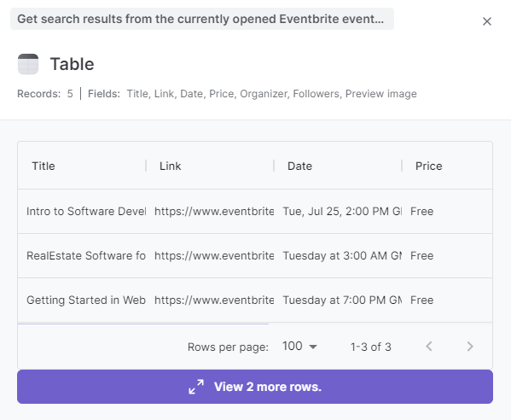Click the expand arrows icon on View more rows

(x=196, y=387)
